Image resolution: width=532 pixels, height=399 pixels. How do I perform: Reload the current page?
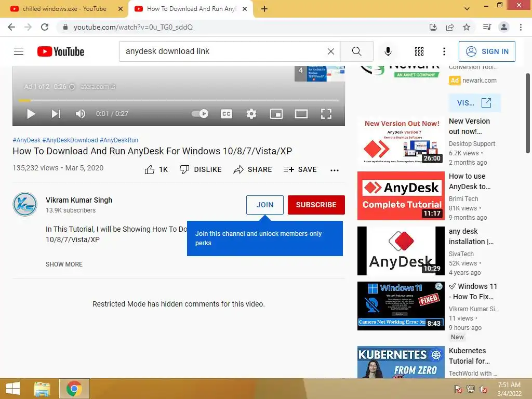(x=45, y=27)
